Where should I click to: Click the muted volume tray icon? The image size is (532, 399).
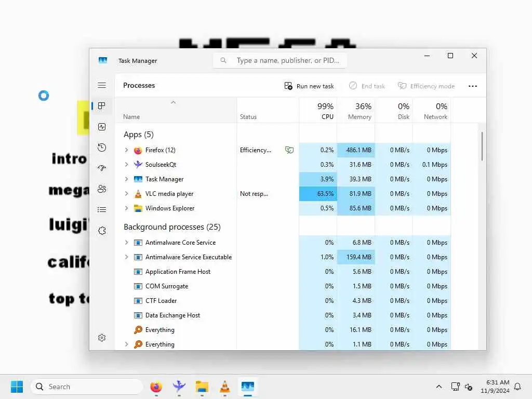[469, 387]
